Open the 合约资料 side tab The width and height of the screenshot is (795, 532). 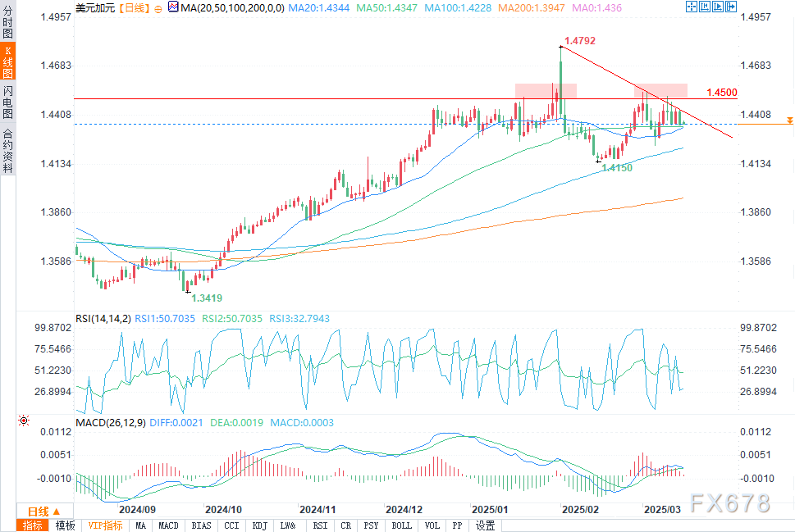click(7, 150)
